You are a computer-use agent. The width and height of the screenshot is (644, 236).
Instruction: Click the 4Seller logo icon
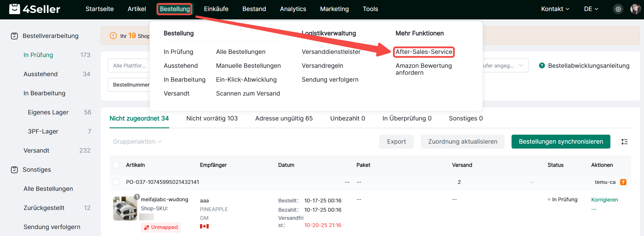14,9
